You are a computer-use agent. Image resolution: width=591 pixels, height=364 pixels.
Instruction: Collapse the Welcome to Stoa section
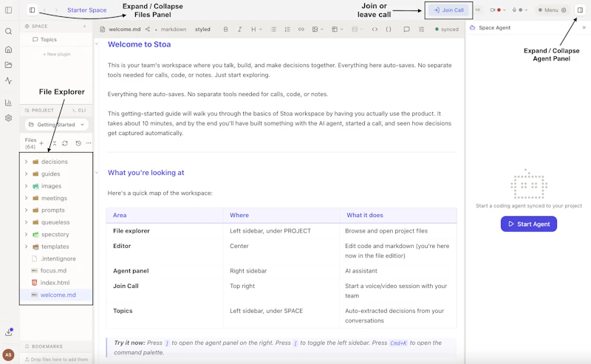pos(97,44)
